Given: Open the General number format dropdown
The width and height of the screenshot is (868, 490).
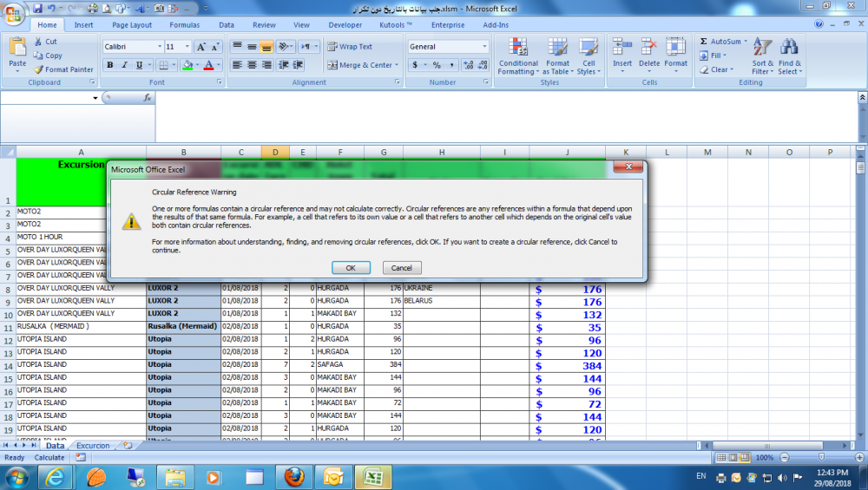Looking at the screenshot, I should coord(484,47).
